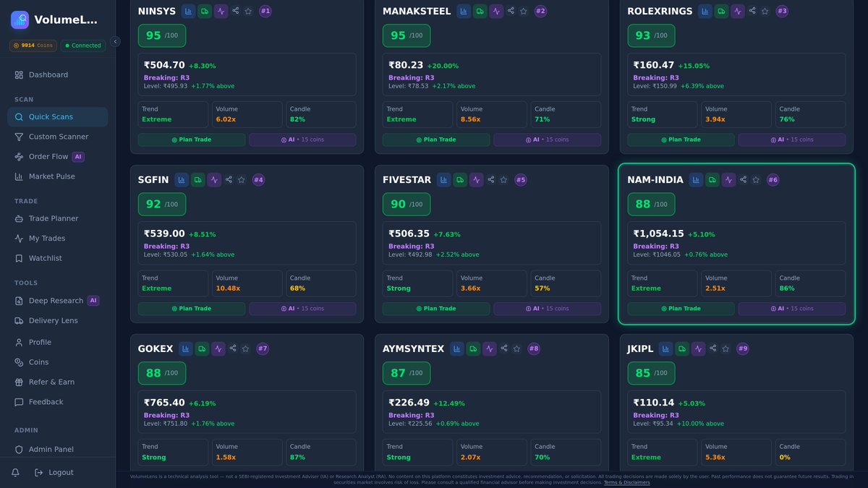The width and height of the screenshot is (868, 488).
Task: Star NINSYS to add to watchlist
Action: 248,11
